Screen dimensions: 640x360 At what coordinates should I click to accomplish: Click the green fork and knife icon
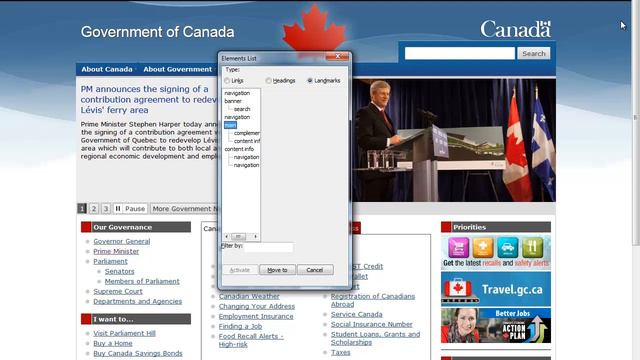point(532,247)
